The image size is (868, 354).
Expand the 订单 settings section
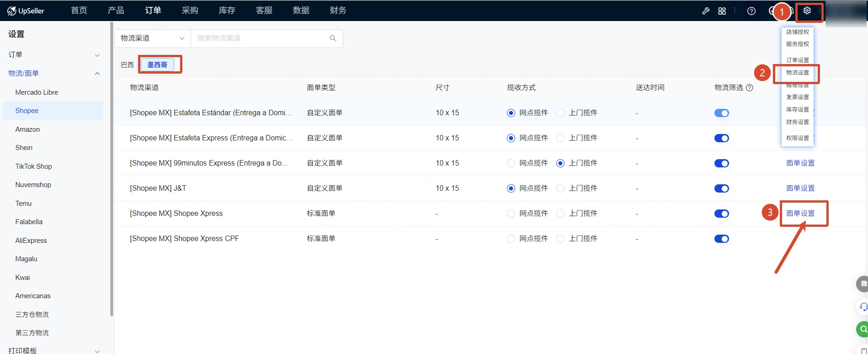(x=54, y=55)
